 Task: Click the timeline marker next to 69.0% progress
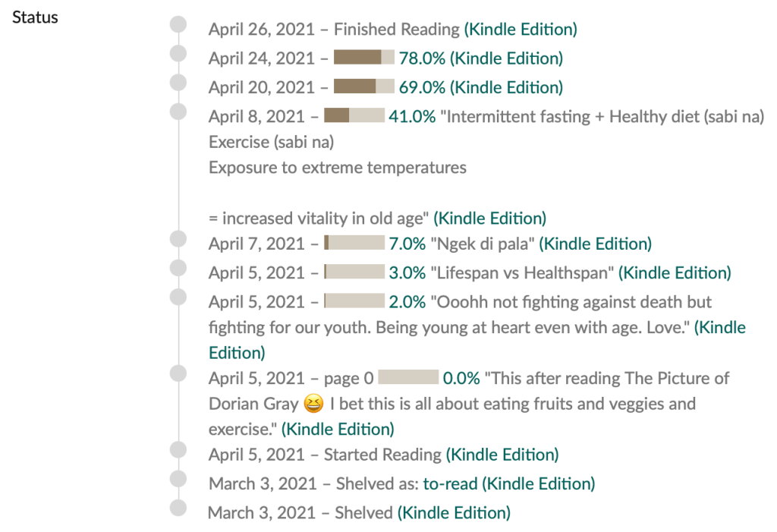click(178, 83)
